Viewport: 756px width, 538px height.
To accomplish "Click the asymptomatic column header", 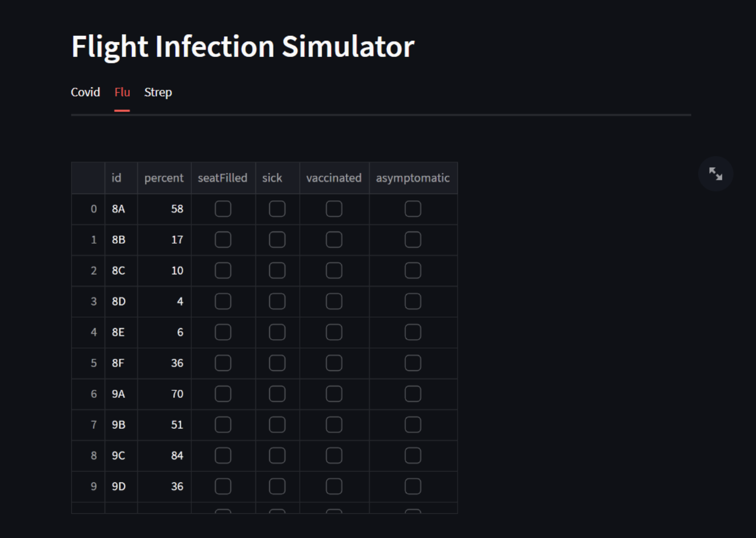I will [413, 178].
